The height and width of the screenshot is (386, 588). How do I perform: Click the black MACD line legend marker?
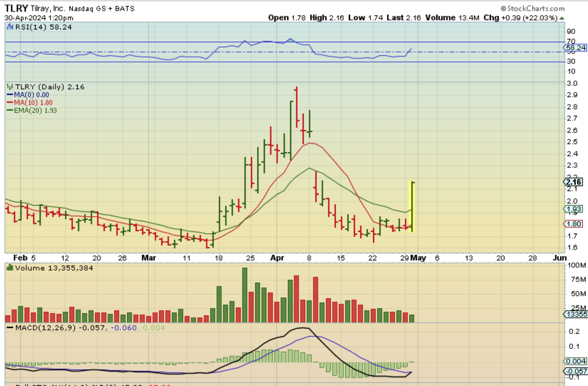[x=10, y=328]
